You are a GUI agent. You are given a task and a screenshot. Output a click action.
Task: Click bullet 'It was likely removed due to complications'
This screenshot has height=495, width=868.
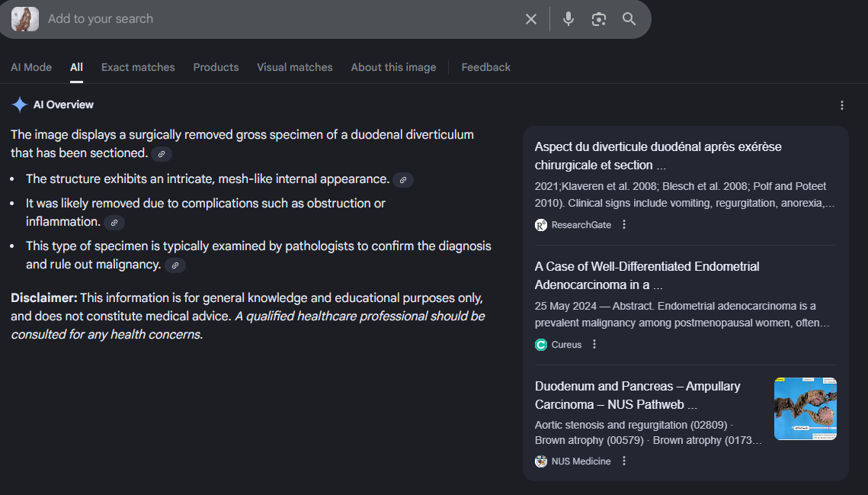(205, 212)
